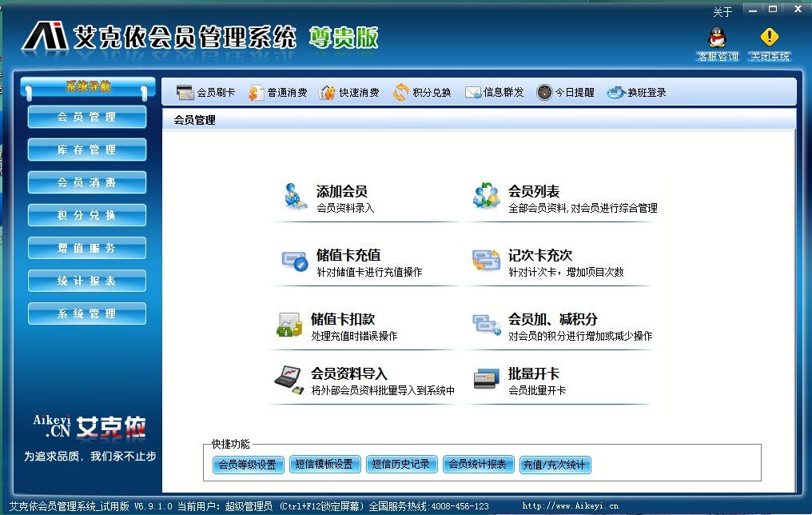Click the 记次卡充次 card icon
This screenshot has width=812, height=515.
tap(486, 260)
